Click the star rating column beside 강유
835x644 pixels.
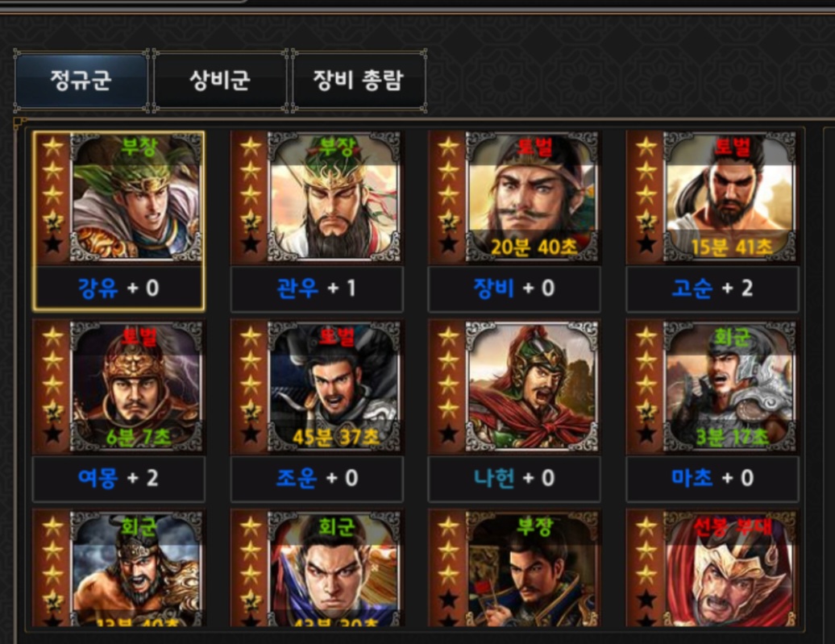tap(52, 197)
